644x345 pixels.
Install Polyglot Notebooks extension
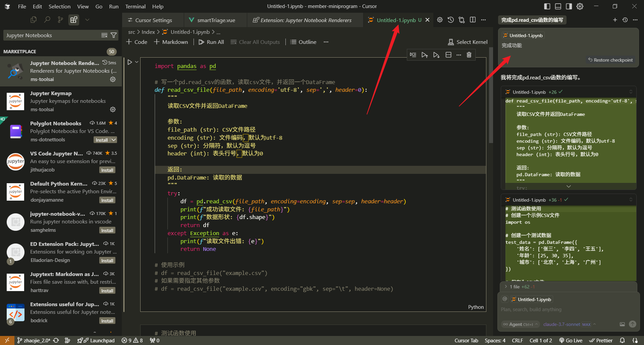[x=102, y=140]
